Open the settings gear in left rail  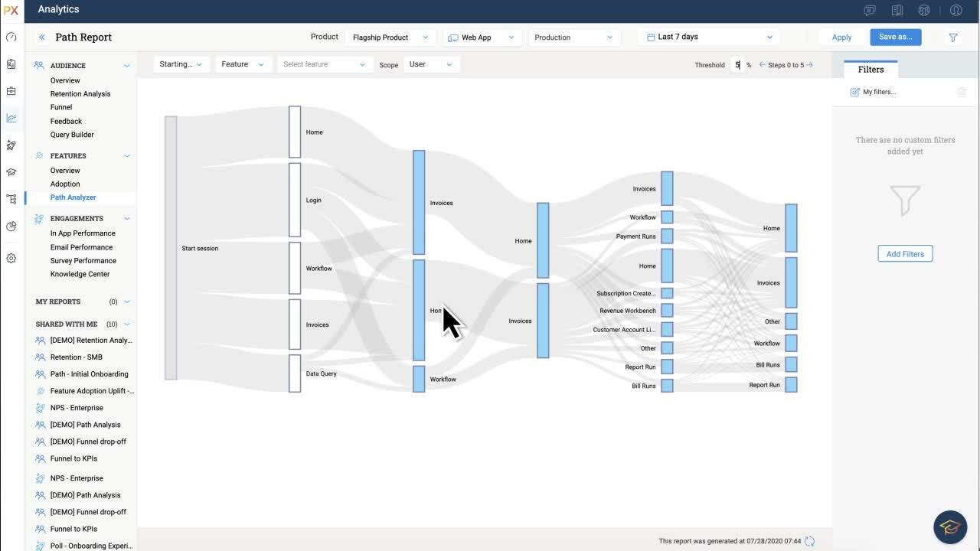point(11,259)
